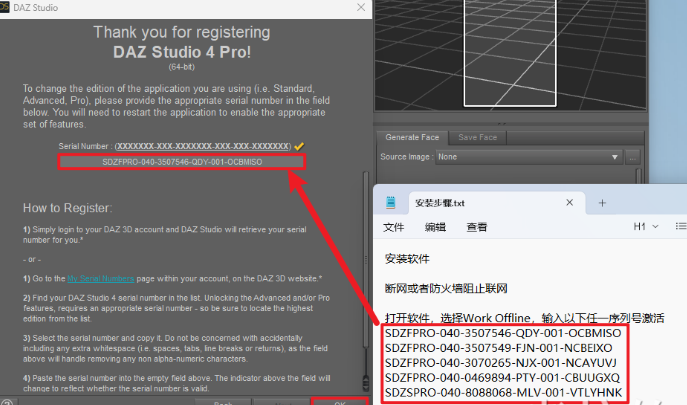The image size is (687, 405).
Task: Open the Source Image dropdown
Action: [x=529, y=157]
